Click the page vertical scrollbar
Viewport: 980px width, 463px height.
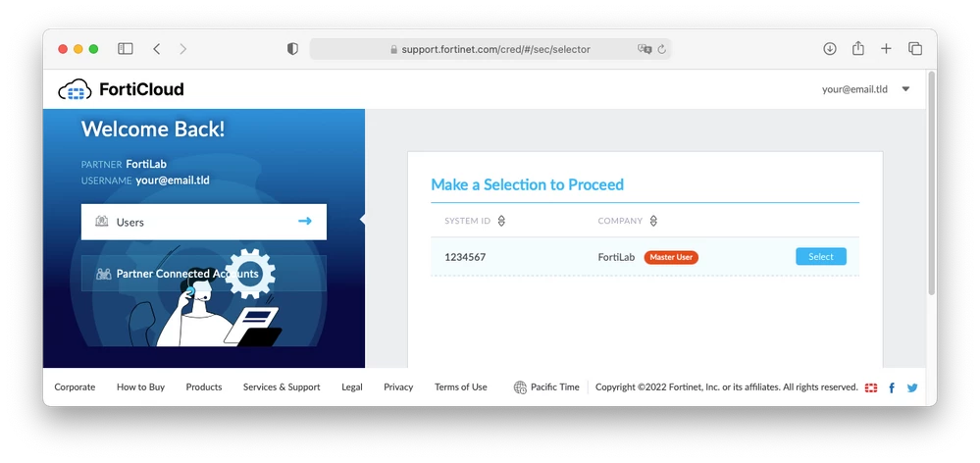(931, 184)
